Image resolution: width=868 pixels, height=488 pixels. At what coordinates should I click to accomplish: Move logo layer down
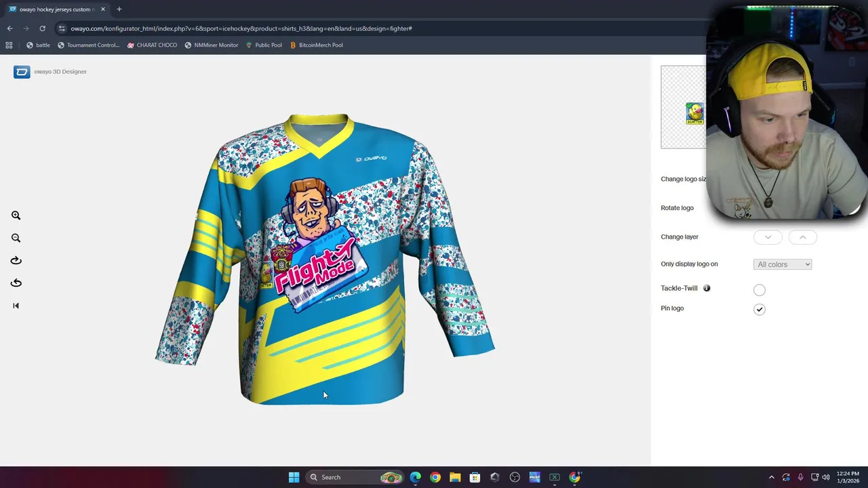click(x=768, y=237)
